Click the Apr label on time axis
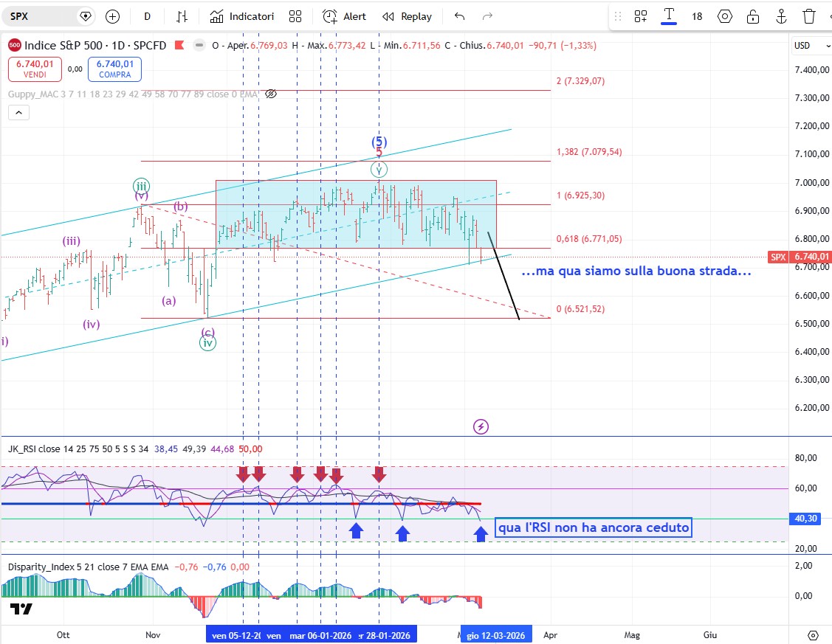Viewport: 832px width, 644px height. click(550, 635)
